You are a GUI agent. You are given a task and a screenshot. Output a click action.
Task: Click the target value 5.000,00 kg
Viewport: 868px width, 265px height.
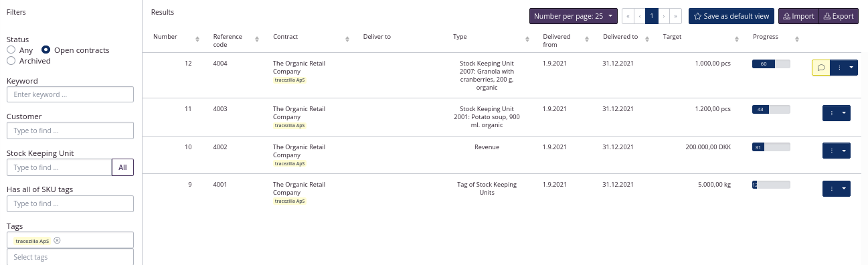tap(715, 184)
